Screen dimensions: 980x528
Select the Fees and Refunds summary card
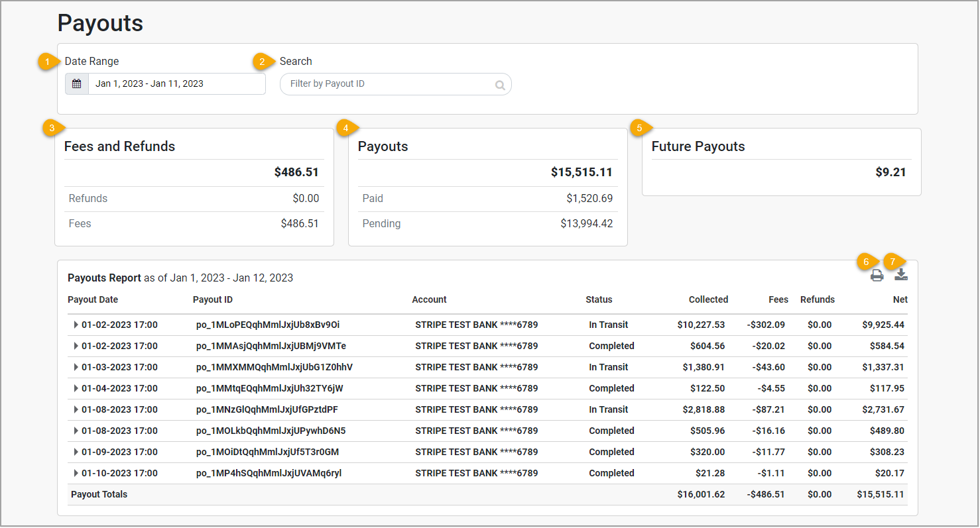coord(194,186)
